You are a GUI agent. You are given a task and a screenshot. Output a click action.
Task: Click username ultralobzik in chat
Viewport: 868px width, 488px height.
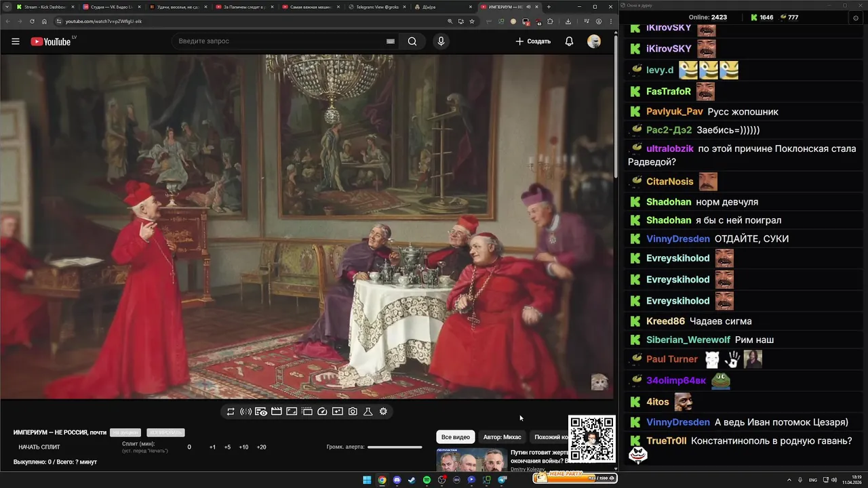pyautogui.click(x=670, y=148)
